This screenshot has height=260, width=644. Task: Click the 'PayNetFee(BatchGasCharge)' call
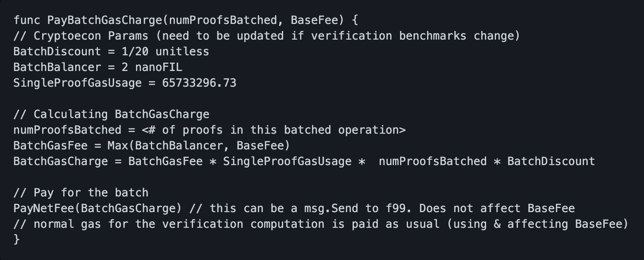point(98,208)
